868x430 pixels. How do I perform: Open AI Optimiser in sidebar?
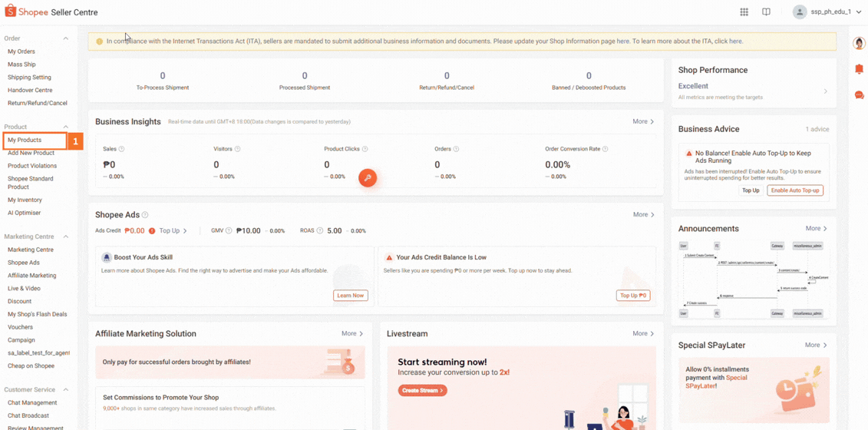[x=24, y=213]
